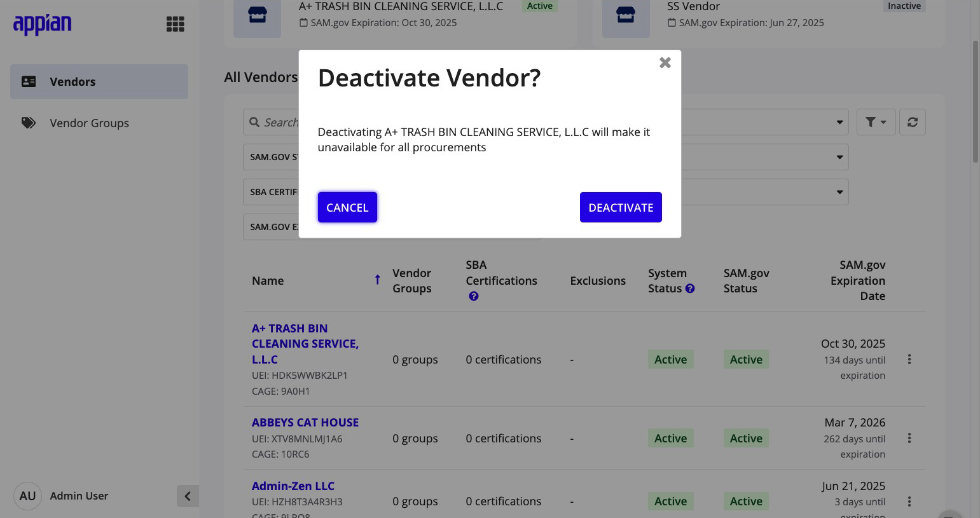Close the Deactivate Vendor dialog with X
This screenshot has width=980, height=518.
point(665,62)
